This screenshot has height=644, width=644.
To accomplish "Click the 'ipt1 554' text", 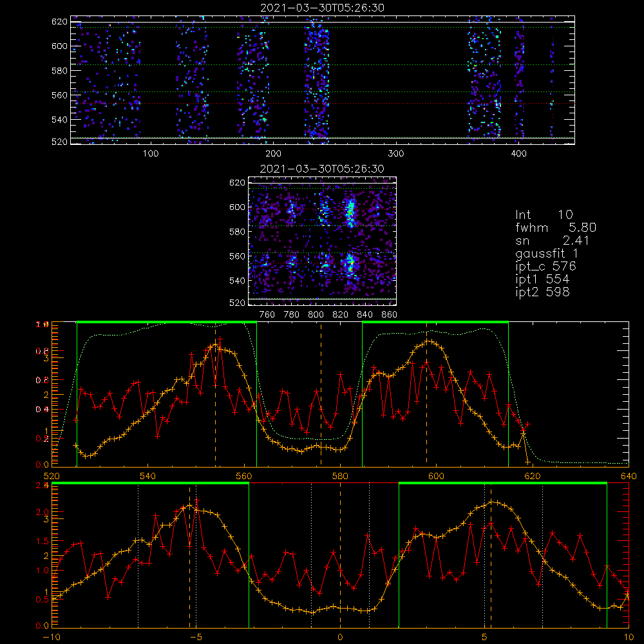I will 542,279.
